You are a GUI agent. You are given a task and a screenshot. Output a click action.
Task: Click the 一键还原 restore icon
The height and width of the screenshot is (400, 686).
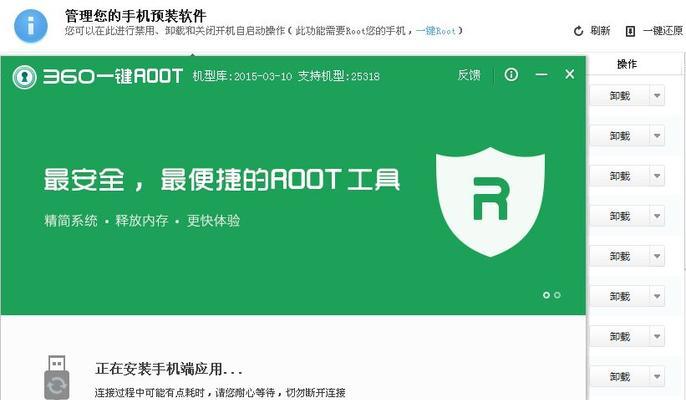pos(630,31)
